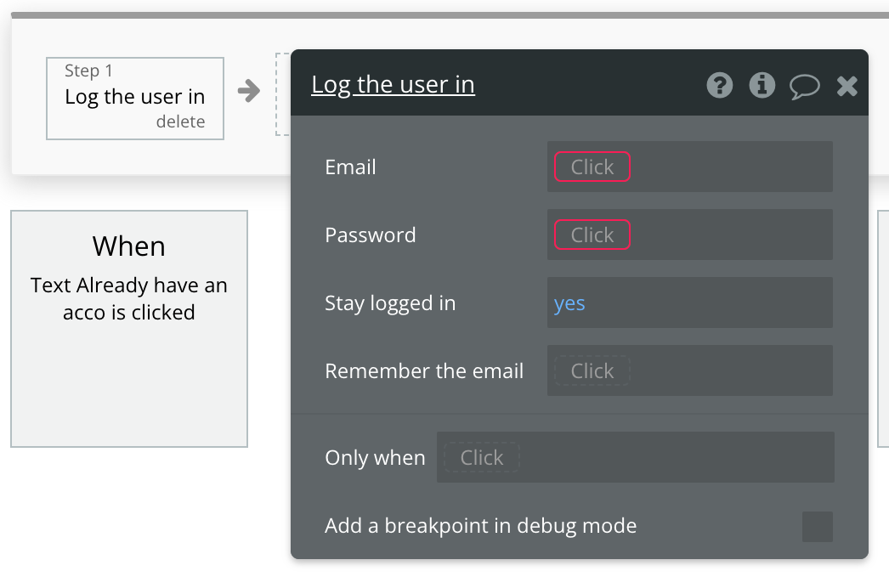Image resolution: width=889 pixels, height=588 pixels.
Task: Select the Step 1 Log the user in box
Action: pos(135,98)
